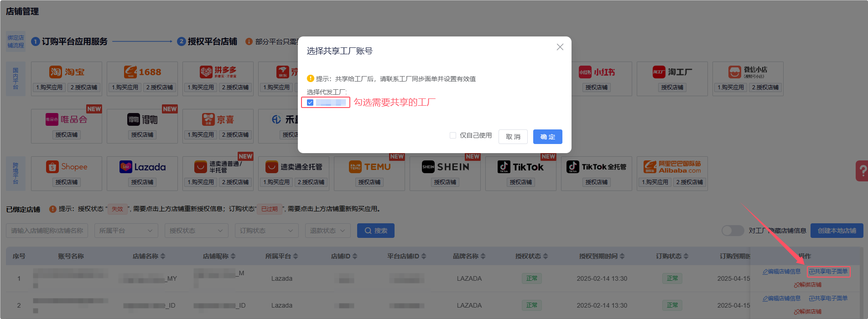Viewport: 868px width, 319px height.
Task: Click 授权店铺 under TEMU
Action: click(x=369, y=182)
